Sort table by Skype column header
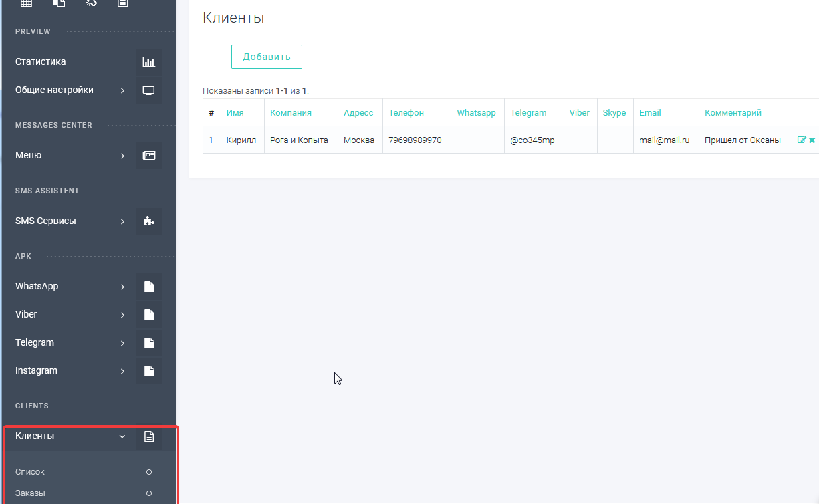819x504 pixels. pyautogui.click(x=614, y=113)
